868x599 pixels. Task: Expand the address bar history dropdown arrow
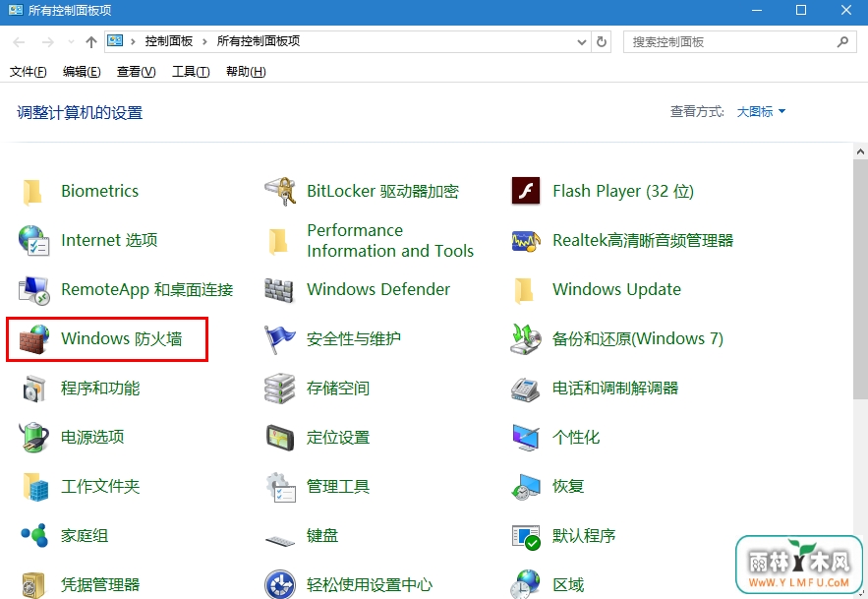point(581,42)
